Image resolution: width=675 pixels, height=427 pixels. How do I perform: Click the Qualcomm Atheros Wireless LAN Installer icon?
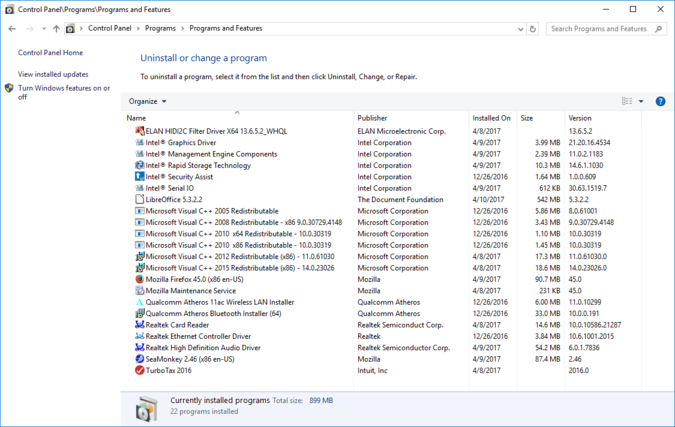[139, 302]
